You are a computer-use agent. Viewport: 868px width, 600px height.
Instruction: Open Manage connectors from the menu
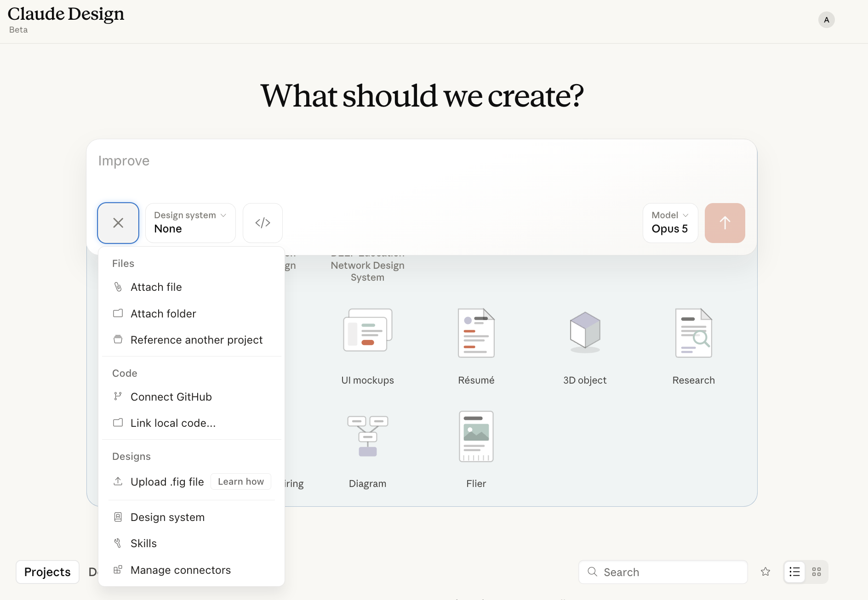pyautogui.click(x=191, y=570)
